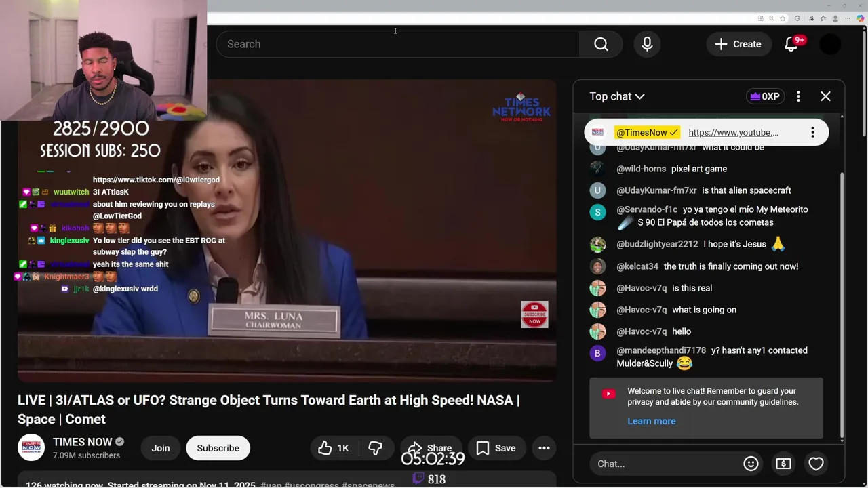
Task: Click the kinglexusiv username in overlay chat
Action: coord(69,241)
